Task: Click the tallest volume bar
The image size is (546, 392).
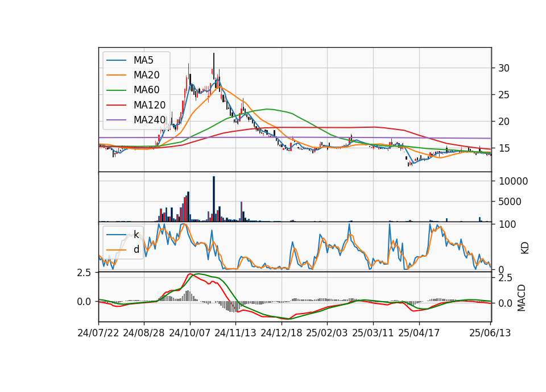Action: point(214,199)
